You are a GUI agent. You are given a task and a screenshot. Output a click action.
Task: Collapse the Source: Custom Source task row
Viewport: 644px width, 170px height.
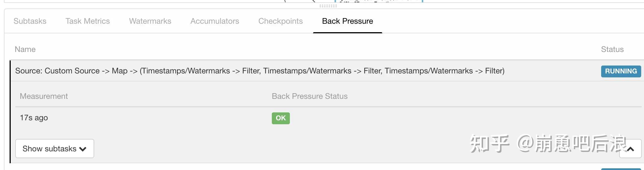pyautogui.click(x=259, y=71)
